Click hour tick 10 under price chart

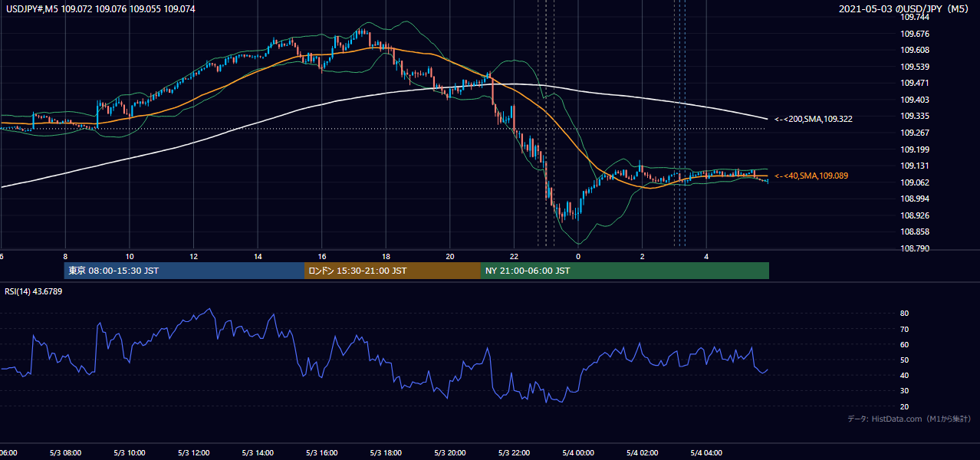tap(130, 257)
